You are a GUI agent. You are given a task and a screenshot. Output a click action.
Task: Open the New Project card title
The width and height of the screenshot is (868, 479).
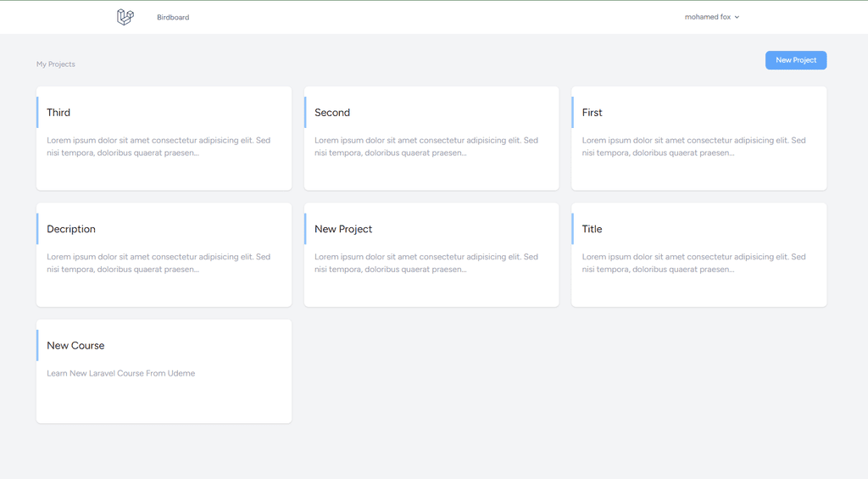point(343,229)
